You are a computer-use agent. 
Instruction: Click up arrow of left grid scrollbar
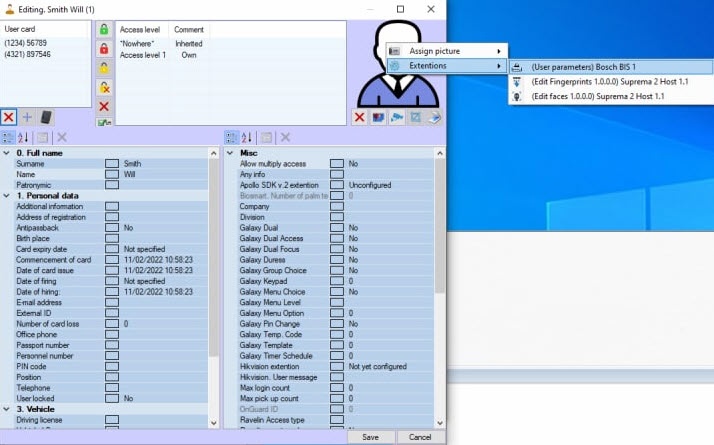click(x=214, y=153)
